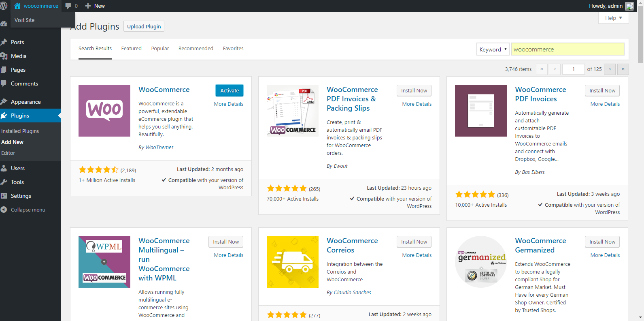Click the Media icon in sidebar
This screenshot has width=644, height=321.
[x=4, y=56]
